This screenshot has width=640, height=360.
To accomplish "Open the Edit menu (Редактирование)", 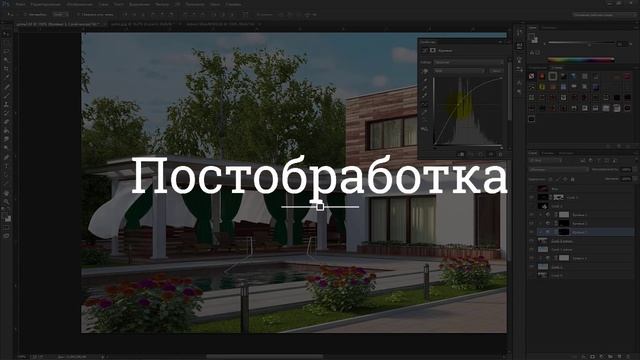I will [x=45, y=4].
